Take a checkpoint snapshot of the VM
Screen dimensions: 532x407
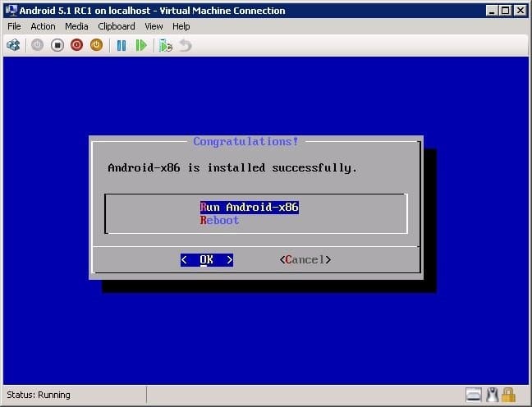(x=166, y=45)
